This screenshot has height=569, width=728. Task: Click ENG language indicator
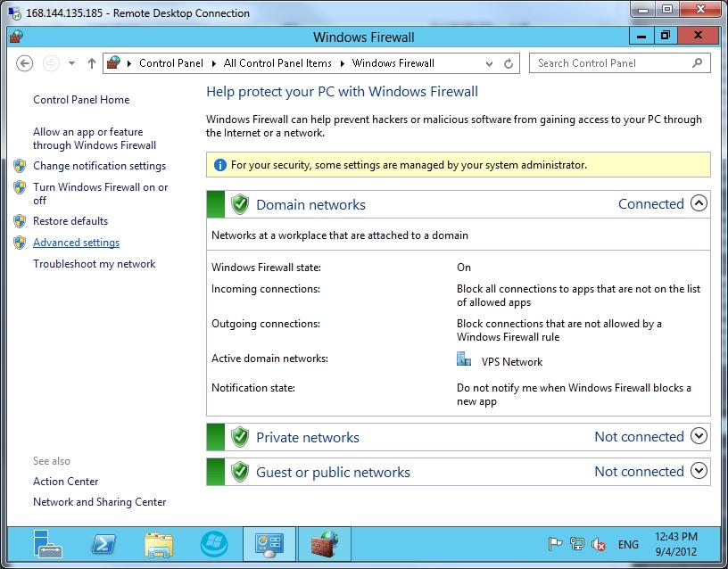pos(628,544)
